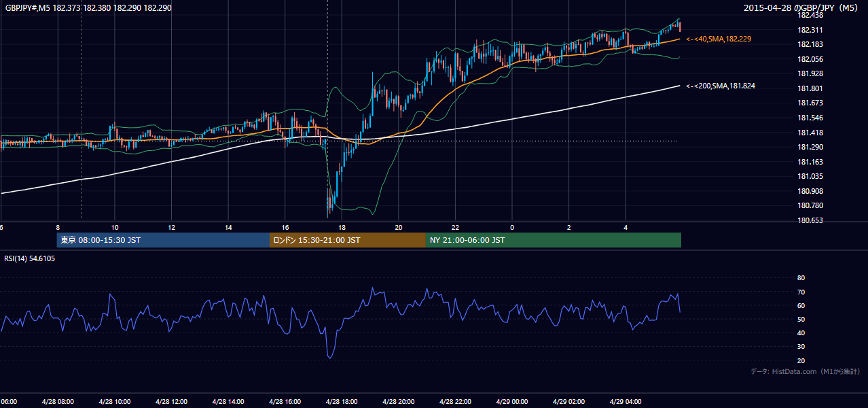Viewport: 868px width, 408px height.
Task: Click the 180.908 price axis value
Action: coord(810,191)
